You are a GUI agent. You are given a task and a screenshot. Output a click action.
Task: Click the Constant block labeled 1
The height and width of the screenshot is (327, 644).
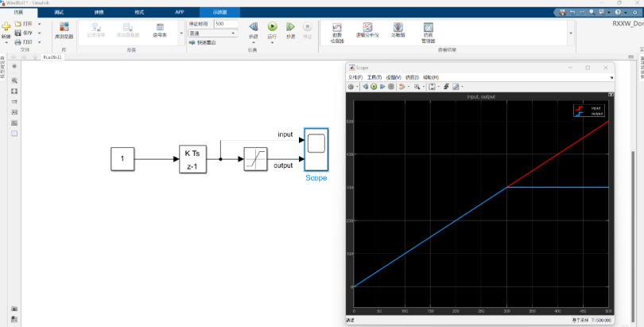pos(122,159)
